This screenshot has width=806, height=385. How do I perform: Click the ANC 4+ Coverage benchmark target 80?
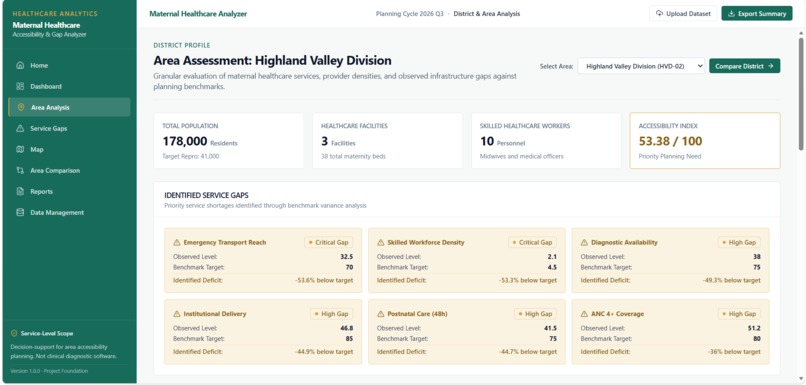757,339
